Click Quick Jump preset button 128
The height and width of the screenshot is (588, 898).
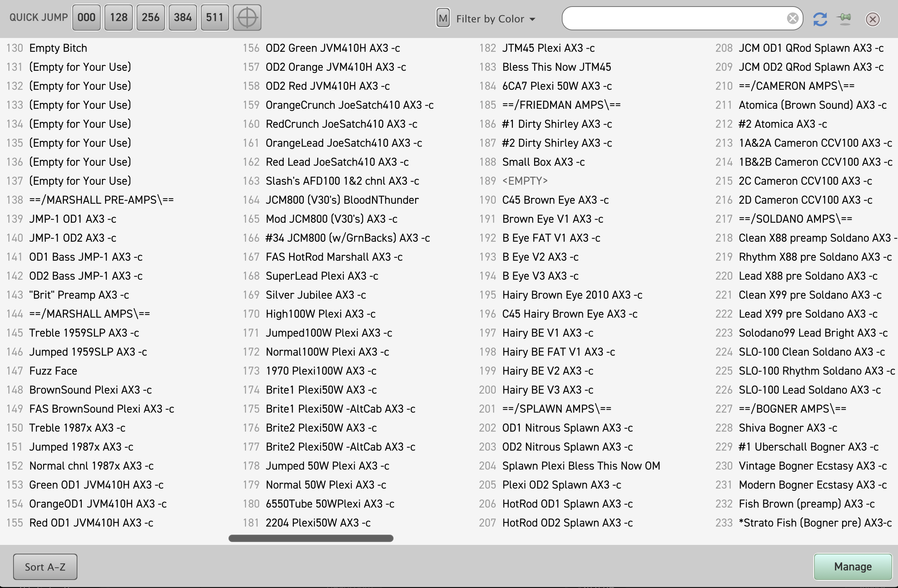119,18
